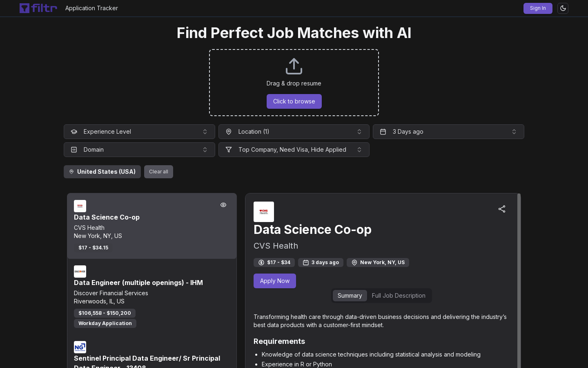This screenshot has width=588, height=368.
Task: Click the Riverwoods, IL, US location text
Action: click(x=99, y=301)
